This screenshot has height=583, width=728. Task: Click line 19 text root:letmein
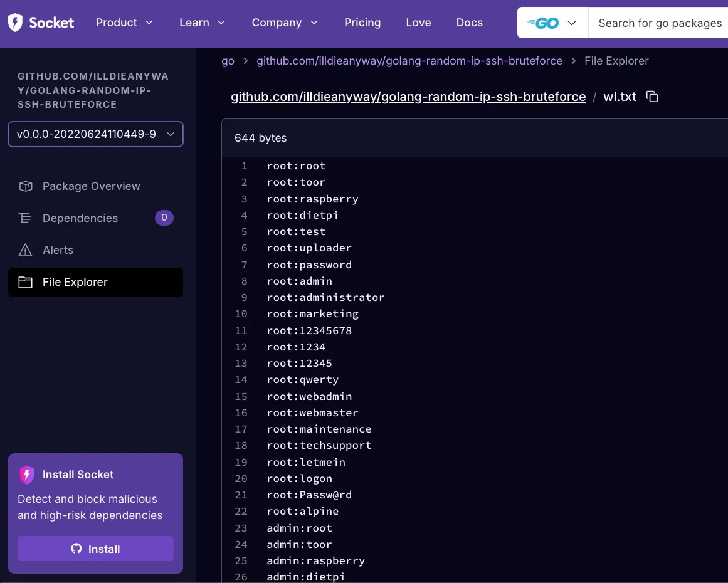(306, 462)
